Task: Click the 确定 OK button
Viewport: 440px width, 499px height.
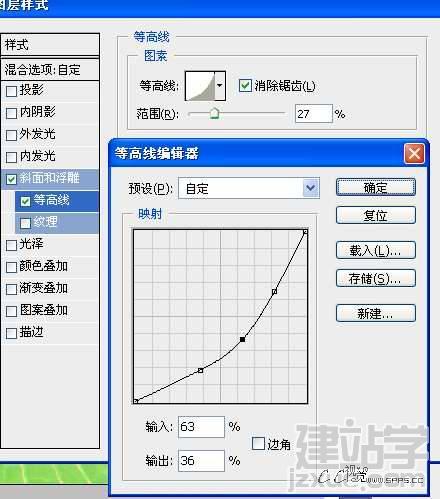Action: coord(376,188)
